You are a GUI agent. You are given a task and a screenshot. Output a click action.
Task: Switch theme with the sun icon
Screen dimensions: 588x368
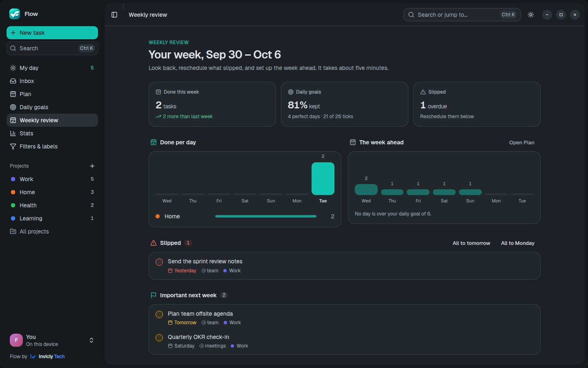(531, 15)
